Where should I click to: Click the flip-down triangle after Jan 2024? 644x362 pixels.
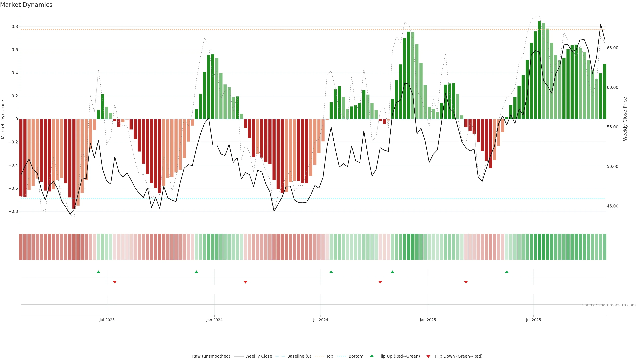245,282
